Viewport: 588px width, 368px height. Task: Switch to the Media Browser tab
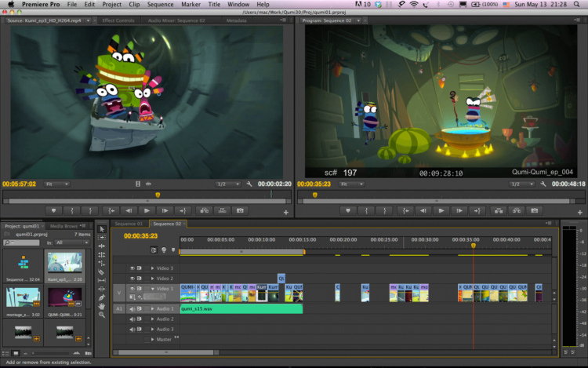pyautogui.click(x=64, y=226)
